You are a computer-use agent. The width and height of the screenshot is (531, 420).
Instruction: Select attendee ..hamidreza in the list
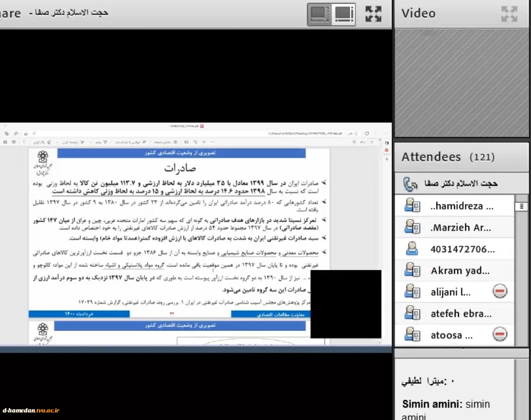click(455, 206)
